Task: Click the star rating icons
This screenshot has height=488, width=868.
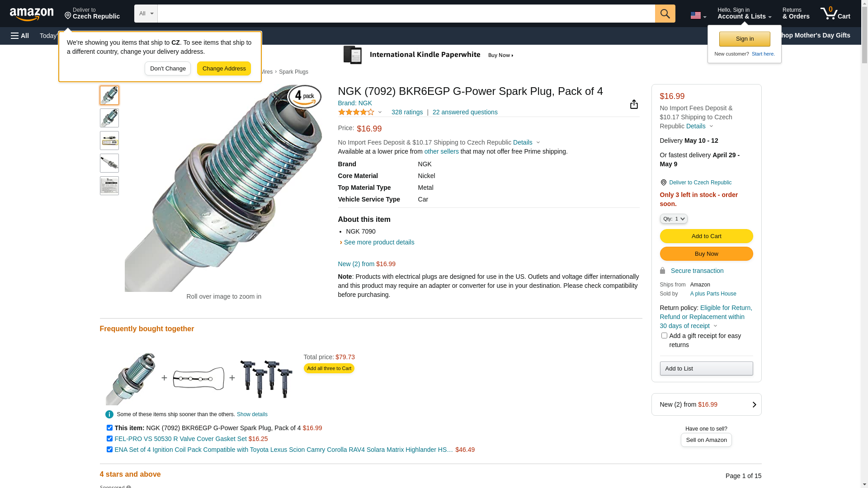Action: (x=356, y=112)
